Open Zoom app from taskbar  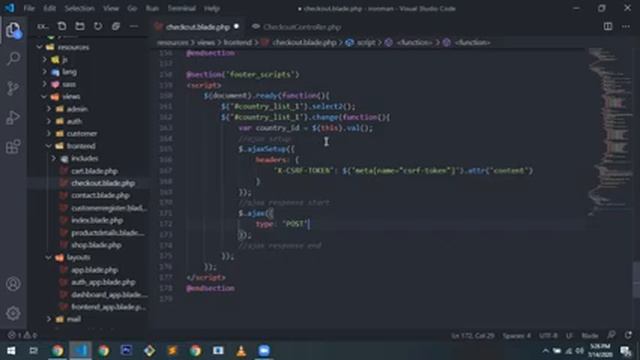click(x=264, y=351)
